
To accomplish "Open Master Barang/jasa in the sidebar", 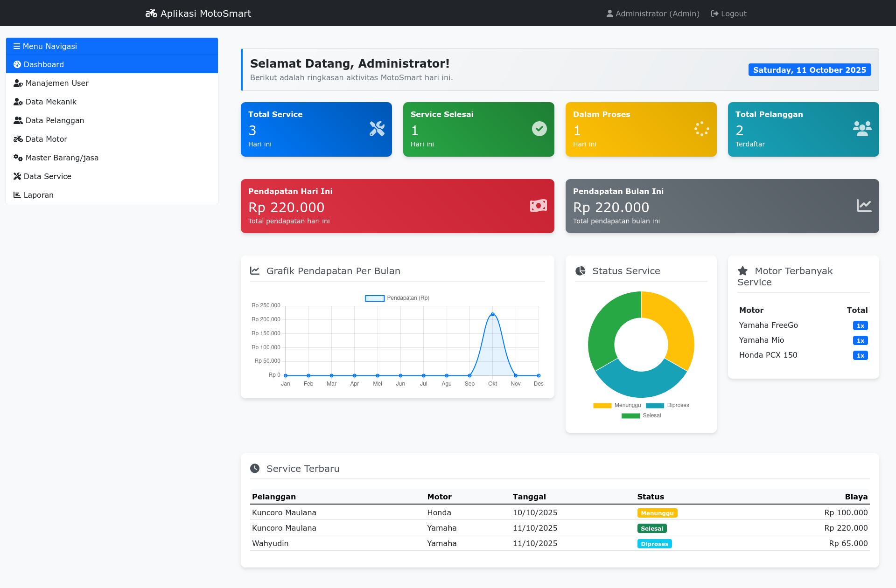I will pos(62,158).
